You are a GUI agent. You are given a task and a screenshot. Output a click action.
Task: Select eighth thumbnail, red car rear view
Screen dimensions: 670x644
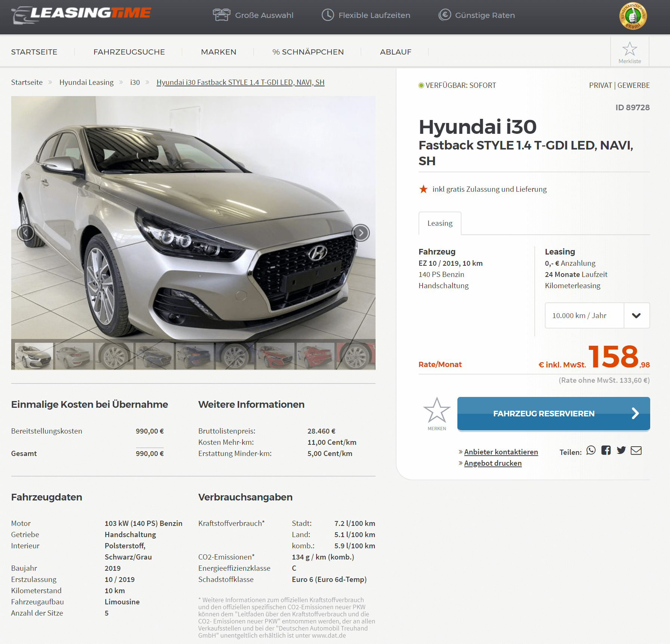point(315,356)
